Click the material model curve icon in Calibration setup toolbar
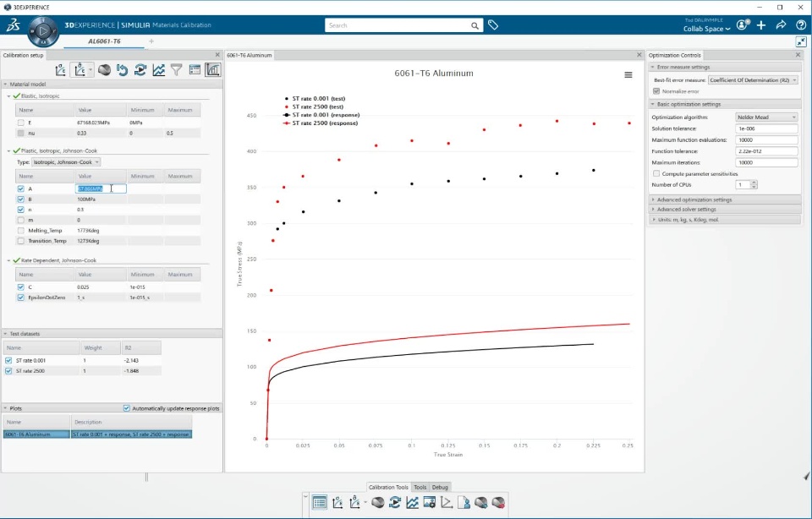Image resolution: width=812 pixels, height=519 pixels. click(80, 70)
